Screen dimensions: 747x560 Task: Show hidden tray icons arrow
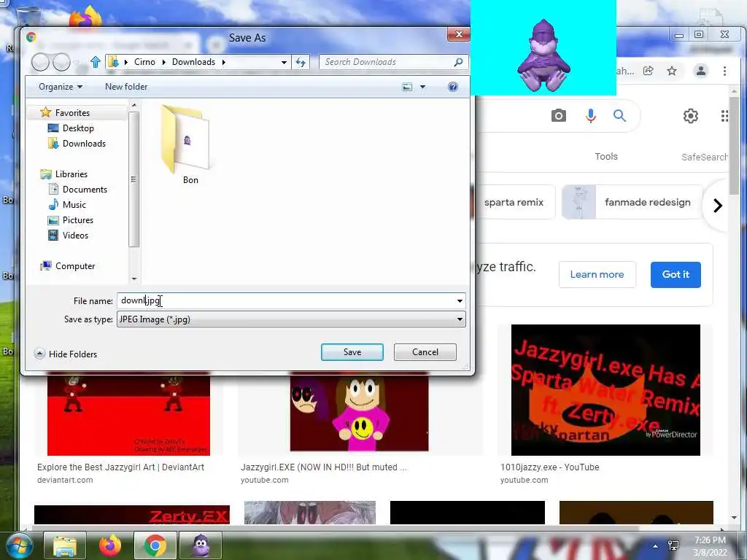[656, 545]
